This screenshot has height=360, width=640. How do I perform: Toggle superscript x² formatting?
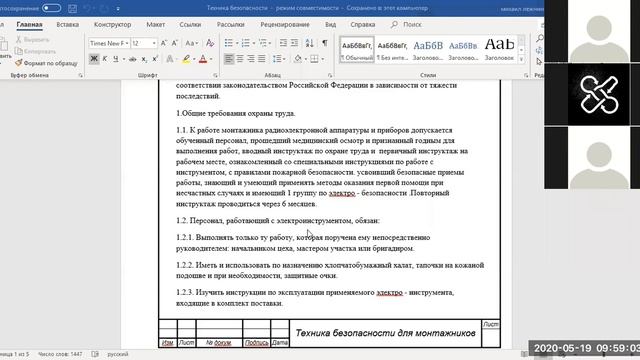(x=155, y=59)
